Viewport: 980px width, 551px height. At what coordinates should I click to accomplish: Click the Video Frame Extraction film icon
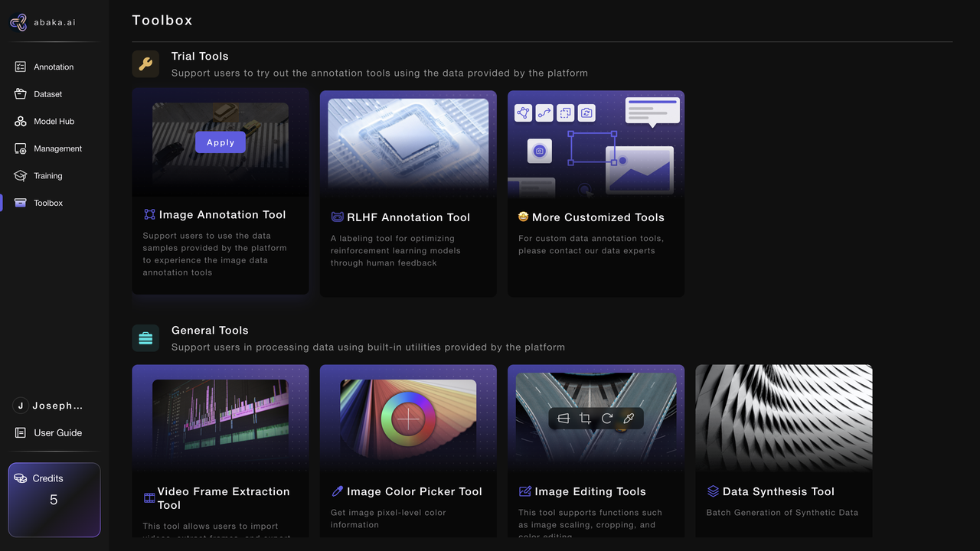149,498
